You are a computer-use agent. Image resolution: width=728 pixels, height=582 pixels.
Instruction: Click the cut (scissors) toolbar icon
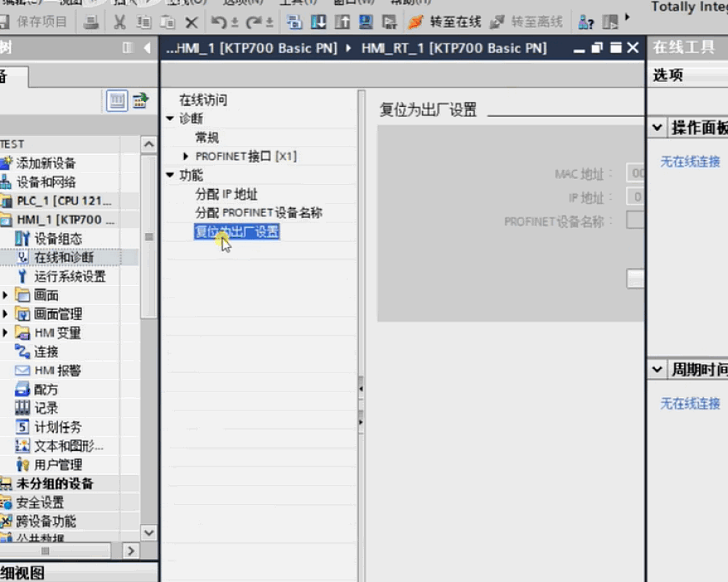(x=119, y=22)
